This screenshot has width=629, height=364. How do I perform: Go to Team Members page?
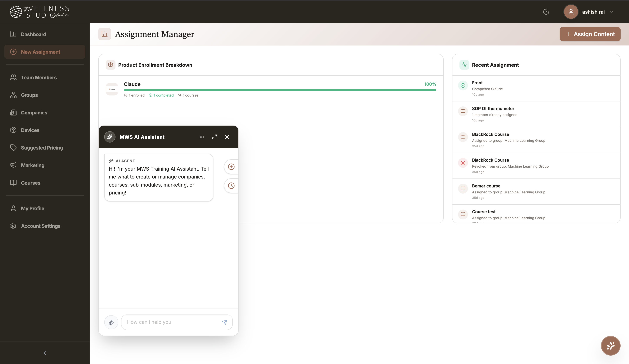point(45,77)
